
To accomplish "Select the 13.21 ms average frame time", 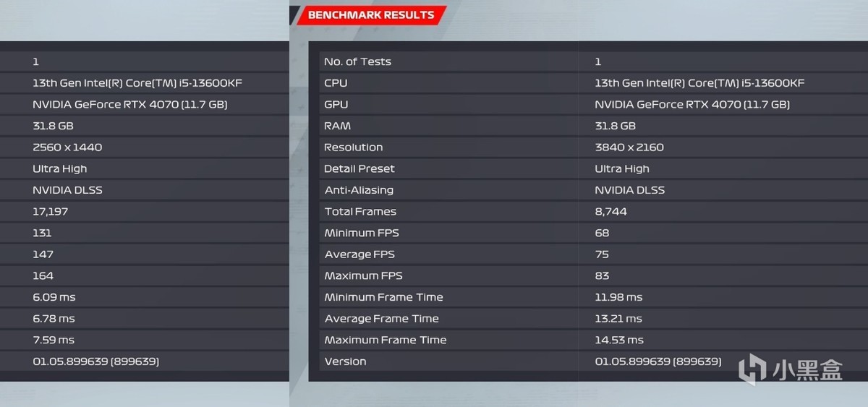I will coord(618,319).
